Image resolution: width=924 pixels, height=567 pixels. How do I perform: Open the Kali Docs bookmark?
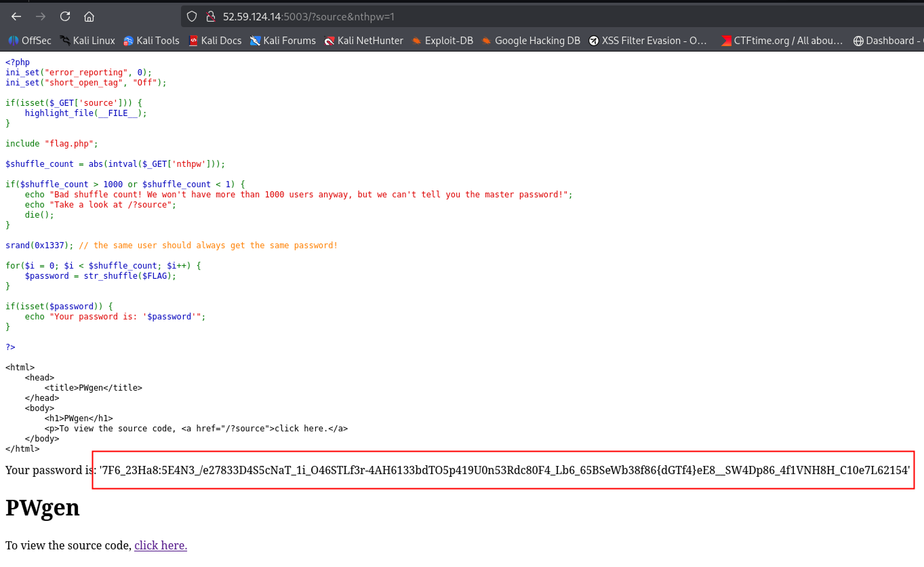(215, 41)
